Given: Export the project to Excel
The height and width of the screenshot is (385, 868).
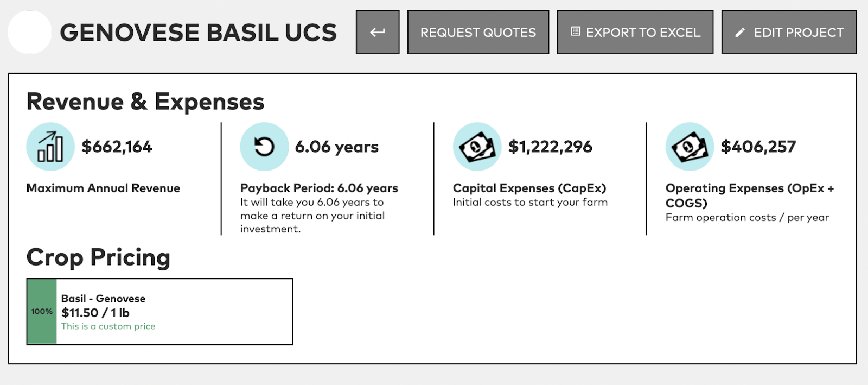Looking at the screenshot, I should pyautogui.click(x=635, y=32).
